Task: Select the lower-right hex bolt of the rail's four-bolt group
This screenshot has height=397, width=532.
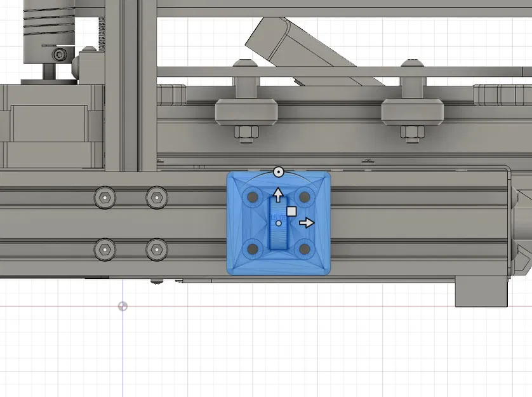Action: point(157,250)
